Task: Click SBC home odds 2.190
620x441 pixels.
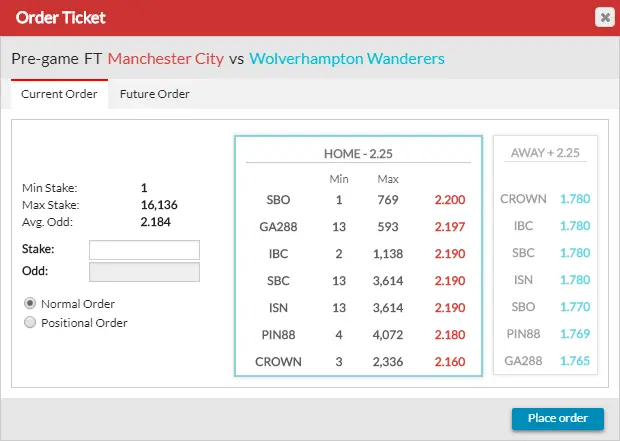Action: click(450, 280)
